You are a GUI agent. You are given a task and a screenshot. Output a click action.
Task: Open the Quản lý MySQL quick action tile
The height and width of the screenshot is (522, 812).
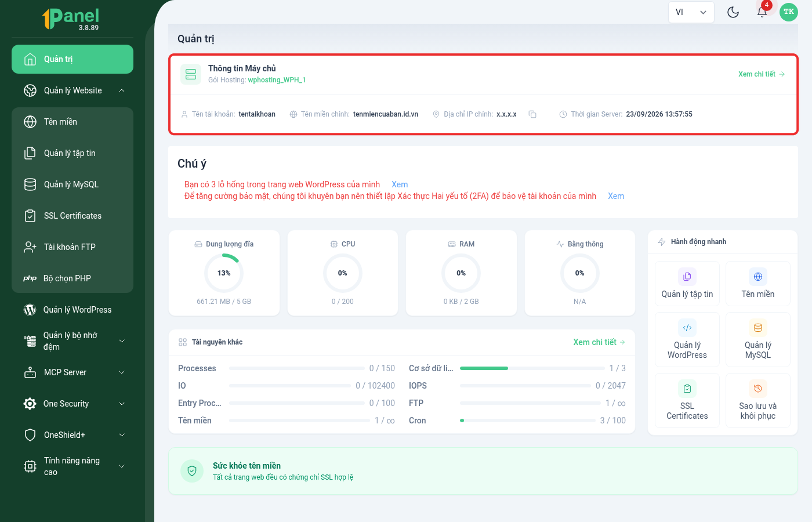click(x=758, y=339)
